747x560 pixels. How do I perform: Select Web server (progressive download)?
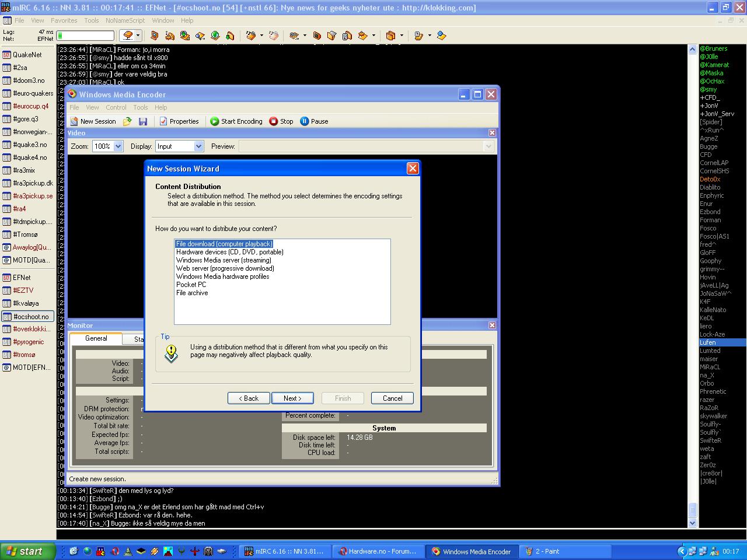(225, 268)
